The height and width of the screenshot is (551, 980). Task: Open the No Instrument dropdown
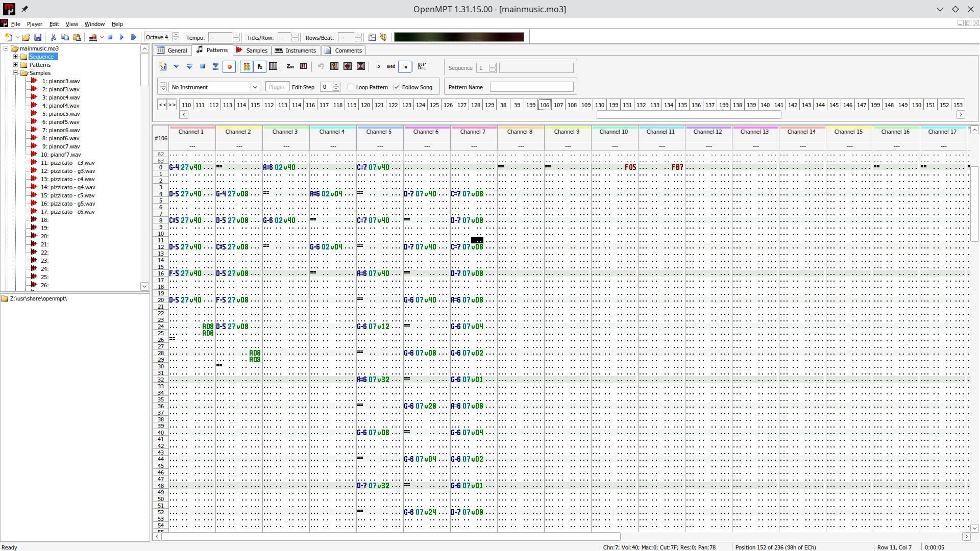point(254,87)
